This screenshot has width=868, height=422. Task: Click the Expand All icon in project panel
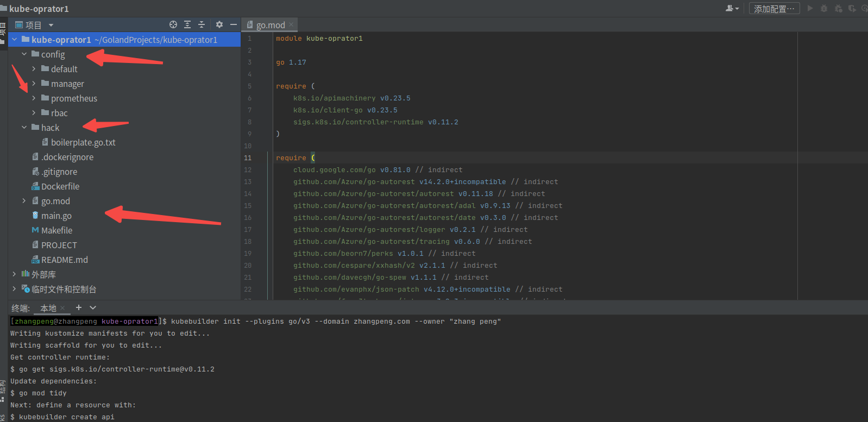187,24
